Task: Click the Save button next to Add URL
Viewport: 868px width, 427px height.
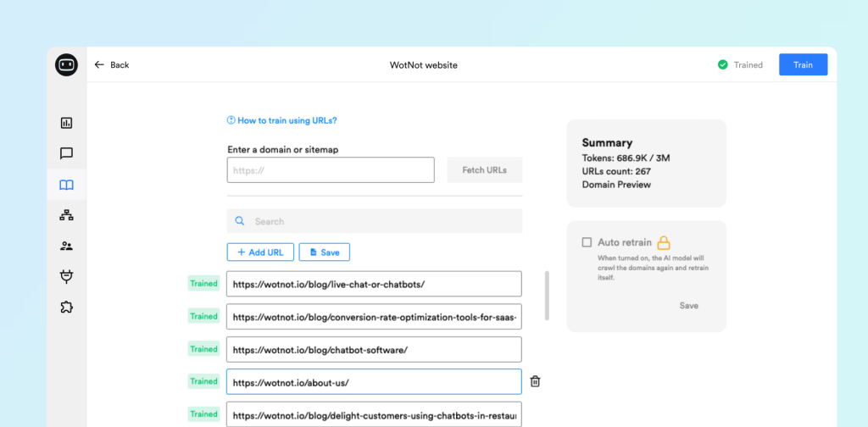Action: coord(325,252)
